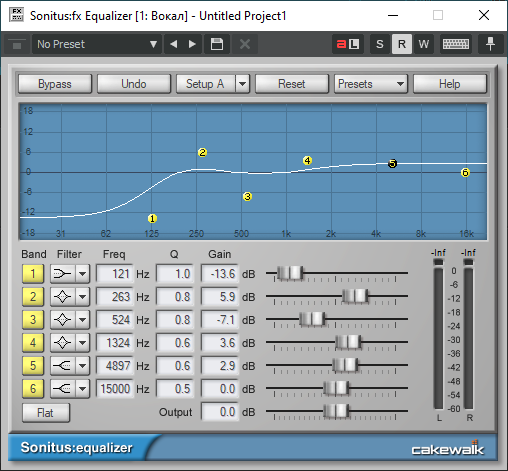Toggle Band 5 enable button
This screenshot has height=471, width=508.
click(33, 366)
